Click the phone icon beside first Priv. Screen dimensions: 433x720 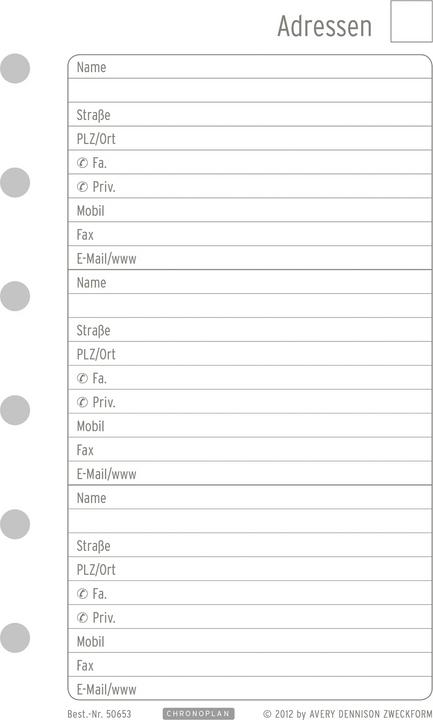[82, 187]
